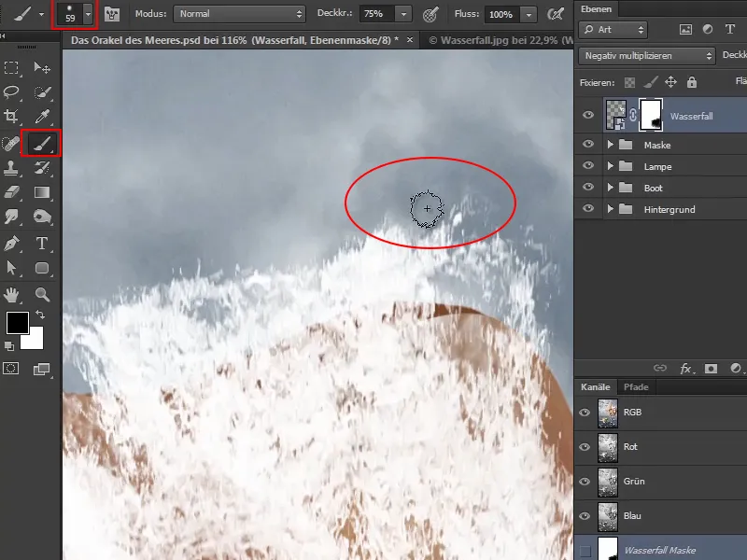
Task: Open the Modus blend mode dropdown
Action: 239,14
